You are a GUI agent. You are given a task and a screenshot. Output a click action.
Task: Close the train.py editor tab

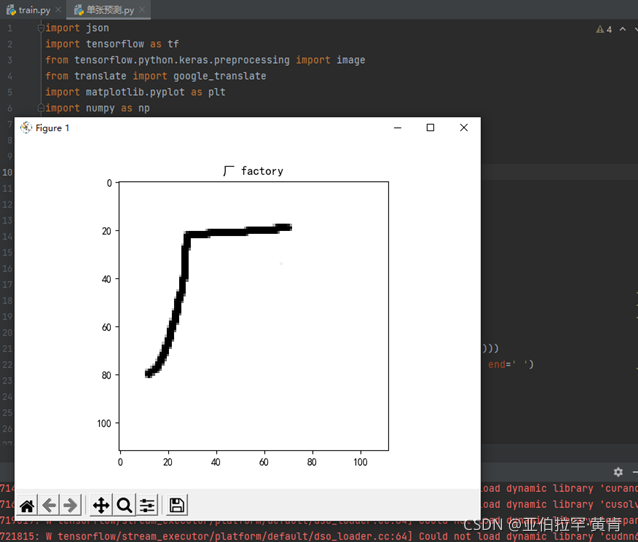(58, 9)
